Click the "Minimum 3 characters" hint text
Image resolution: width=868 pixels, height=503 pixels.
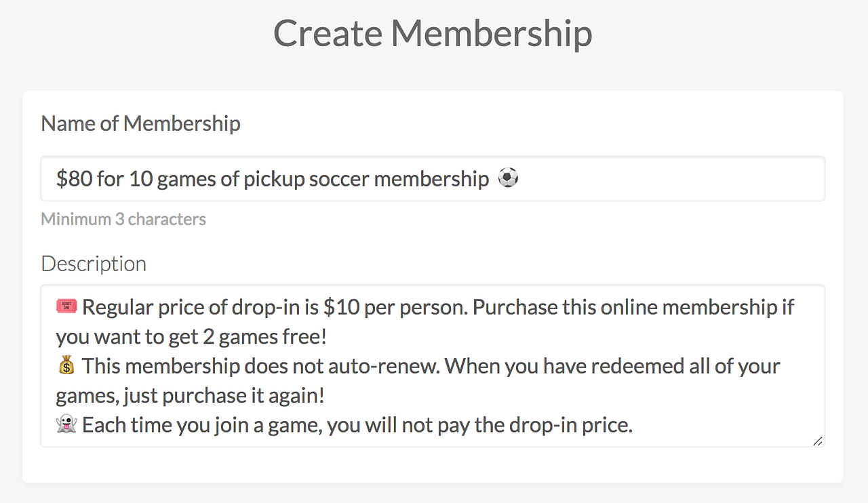[x=123, y=219]
